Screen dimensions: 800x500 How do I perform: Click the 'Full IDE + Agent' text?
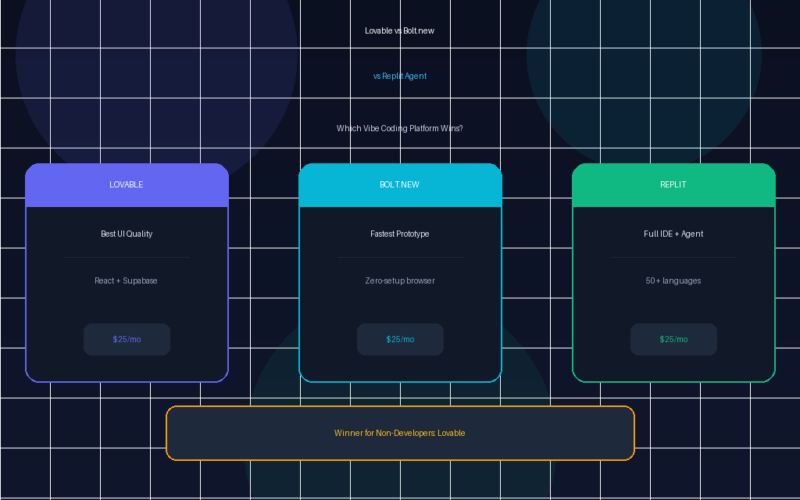[x=673, y=234]
